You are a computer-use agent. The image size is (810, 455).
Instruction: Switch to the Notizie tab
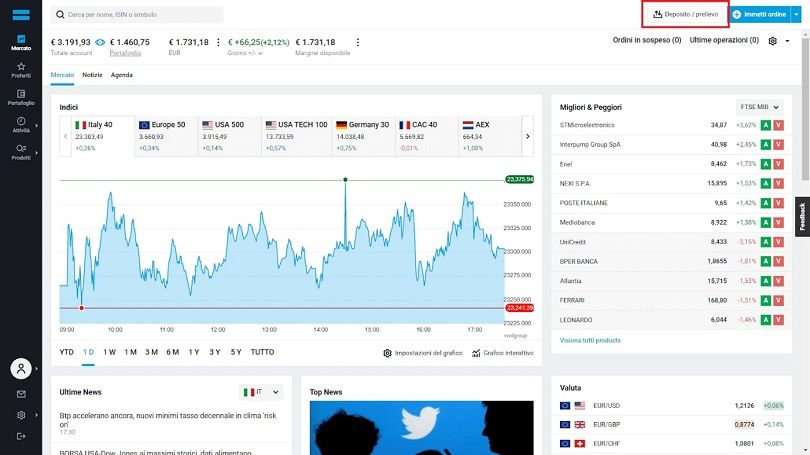(x=92, y=75)
